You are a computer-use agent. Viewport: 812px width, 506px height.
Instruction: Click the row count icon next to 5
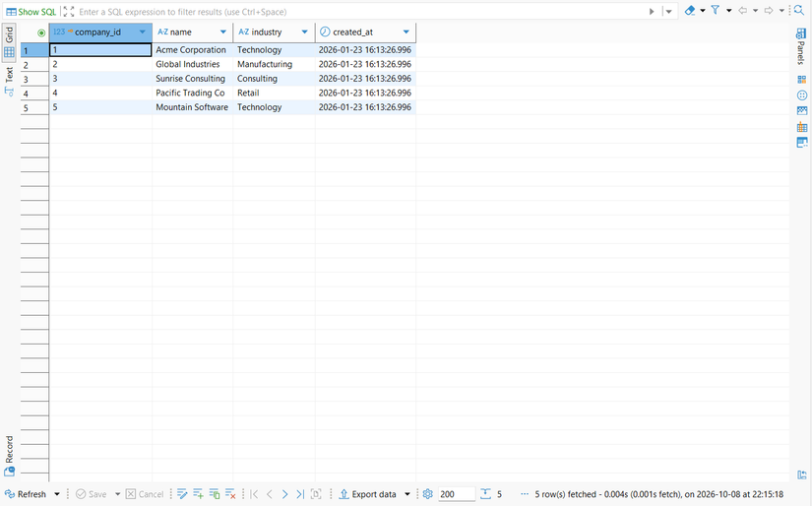[485, 494]
